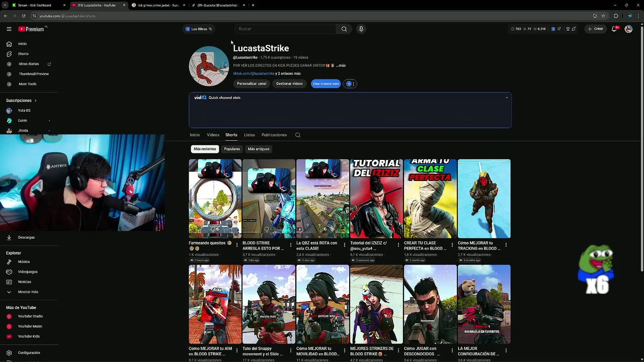The width and height of the screenshot is (644, 362).
Task: Select the Populares filter chip
Action: pos(232,149)
